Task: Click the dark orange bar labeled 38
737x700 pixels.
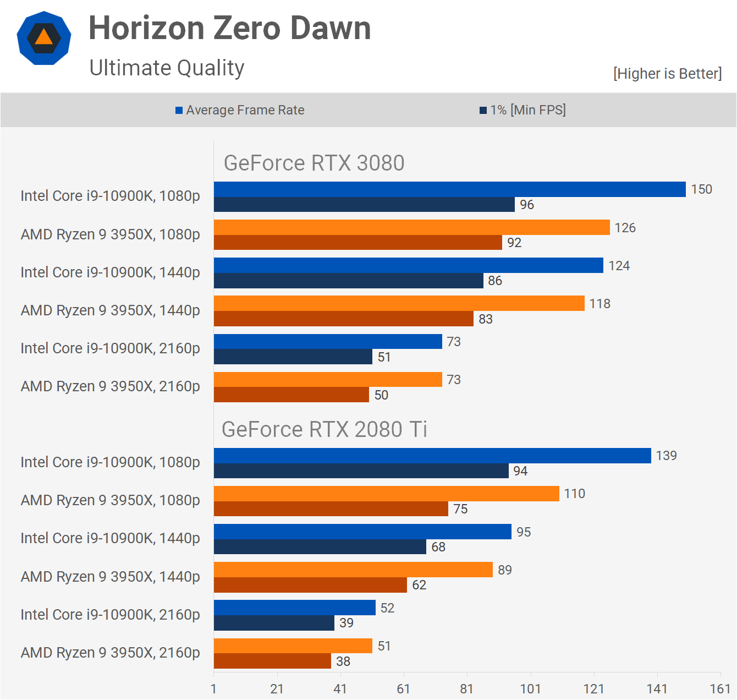Action: click(272, 661)
